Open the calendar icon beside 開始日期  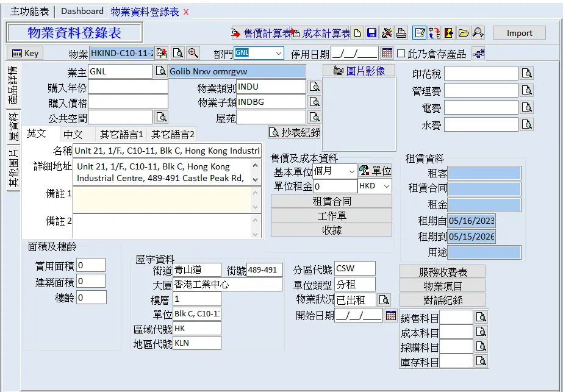pyautogui.click(x=392, y=315)
